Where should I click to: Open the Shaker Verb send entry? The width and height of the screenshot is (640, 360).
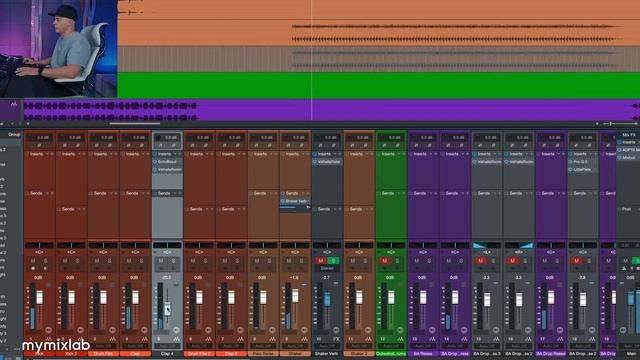coord(297,201)
